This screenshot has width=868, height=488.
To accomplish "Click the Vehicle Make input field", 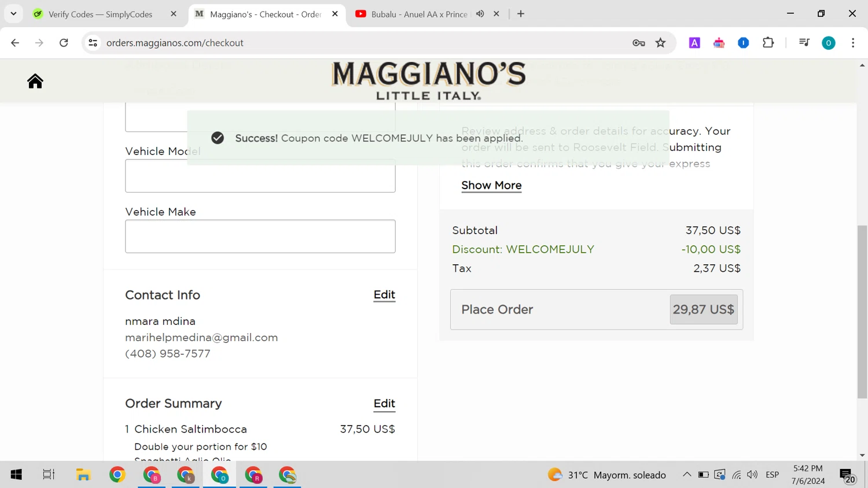I will point(260,236).
